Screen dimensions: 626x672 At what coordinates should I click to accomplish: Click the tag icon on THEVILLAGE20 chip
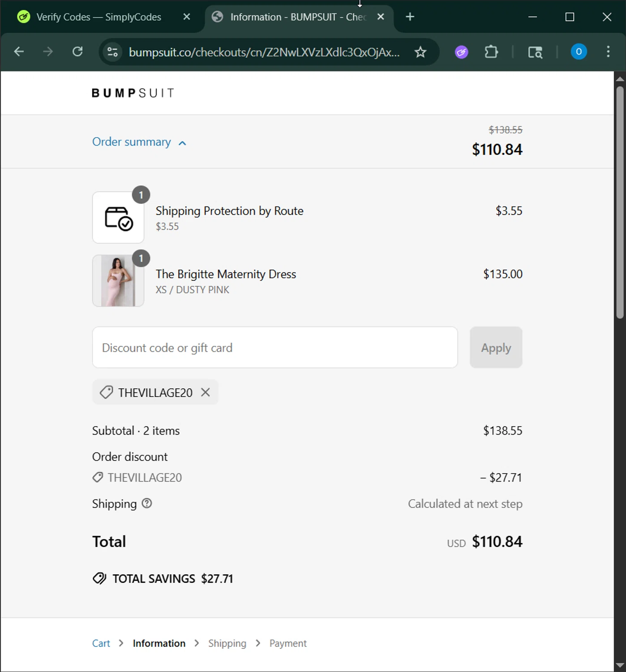point(106,392)
